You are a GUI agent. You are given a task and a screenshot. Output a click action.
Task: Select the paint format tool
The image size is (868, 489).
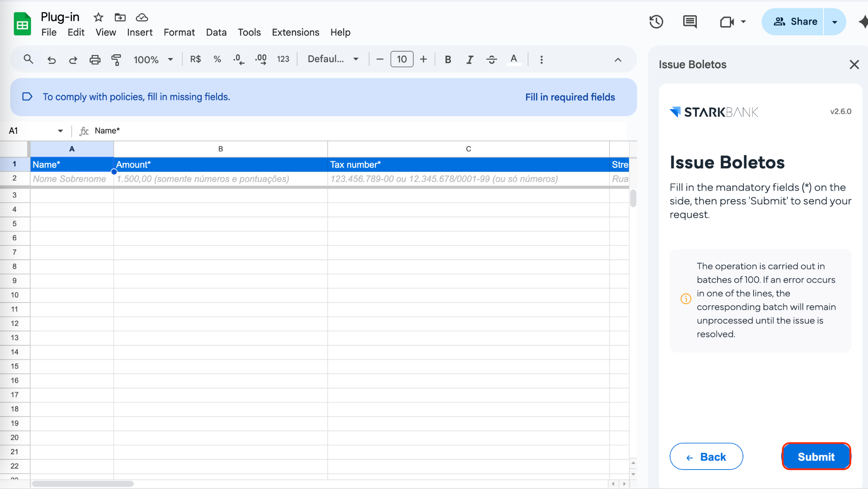[x=116, y=60]
